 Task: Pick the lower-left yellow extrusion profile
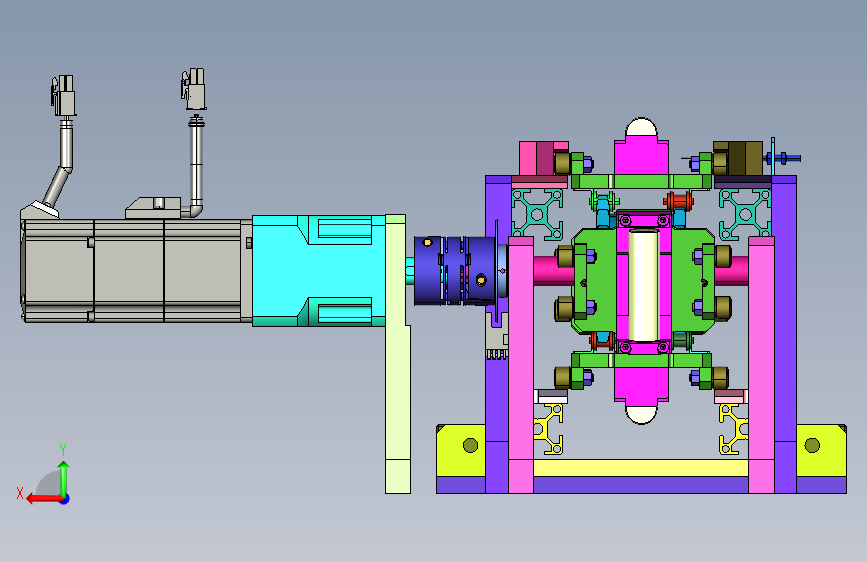549,429
